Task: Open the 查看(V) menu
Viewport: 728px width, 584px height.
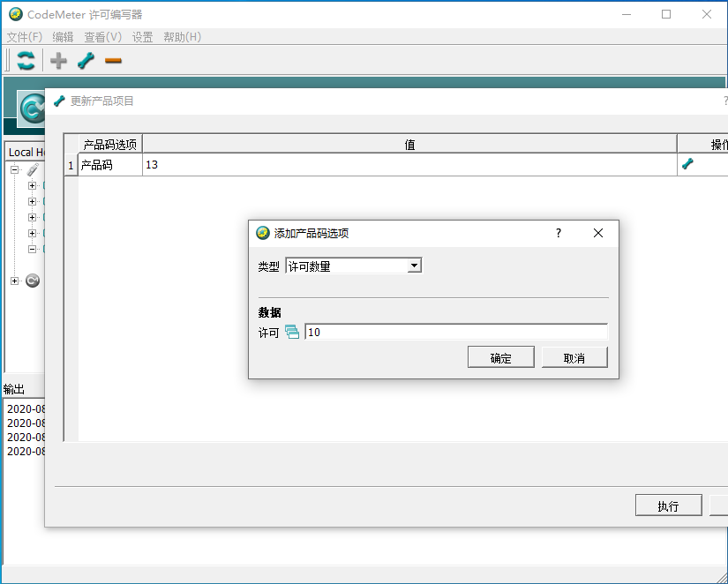Action: point(103,37)
